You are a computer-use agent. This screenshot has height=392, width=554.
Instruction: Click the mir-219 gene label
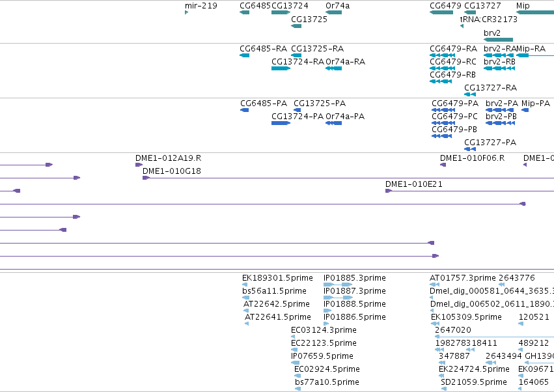(201, 6)
